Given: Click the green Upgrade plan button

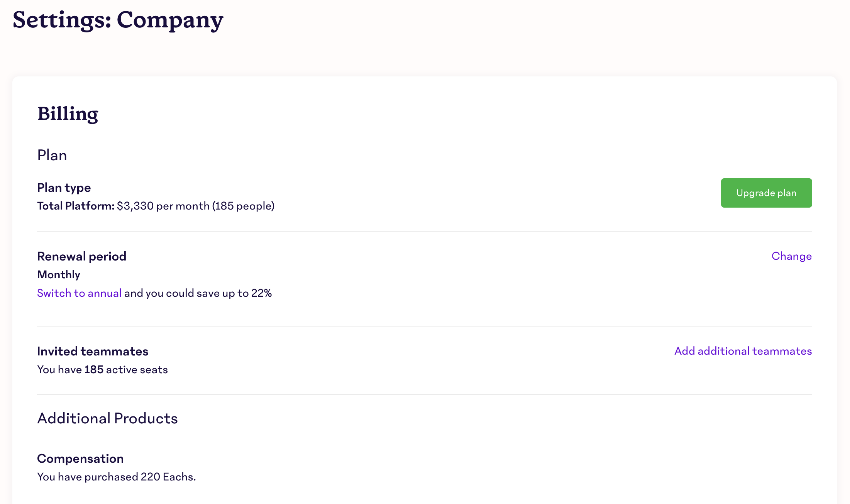Looking at the screenshot, I should coord(766,193).
